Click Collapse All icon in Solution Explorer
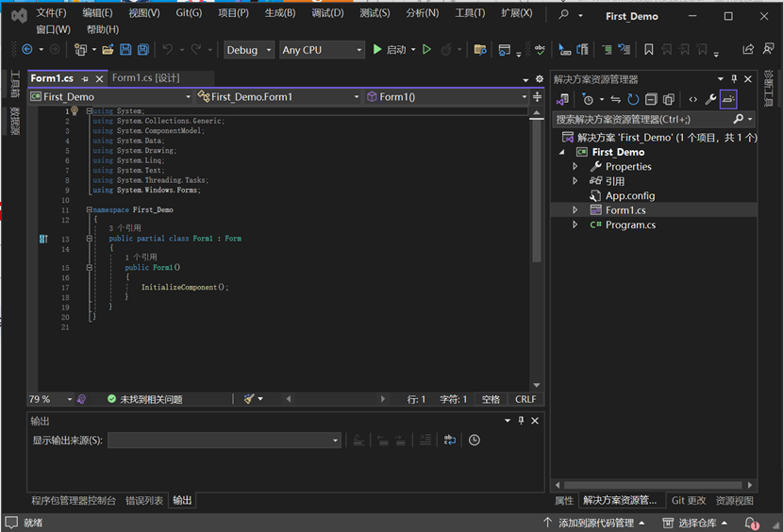The image size is (783, 532). pos(651,99)
